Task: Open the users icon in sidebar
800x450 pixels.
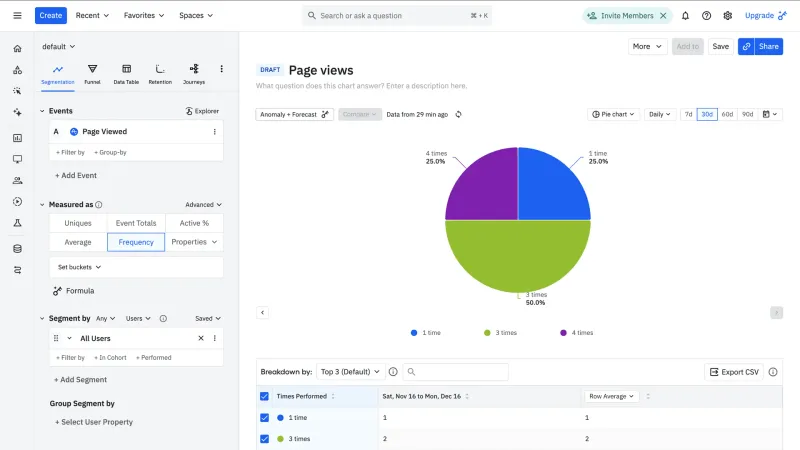Action: 17,180
